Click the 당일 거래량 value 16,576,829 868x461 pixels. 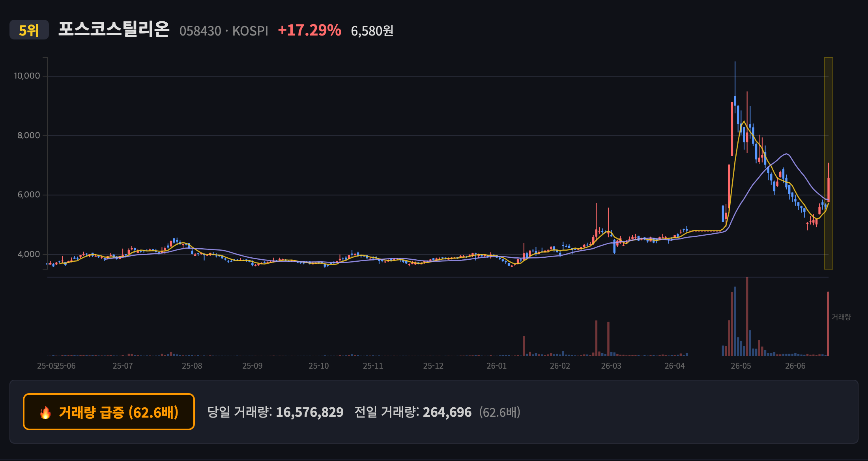click(x=310, y=412)
